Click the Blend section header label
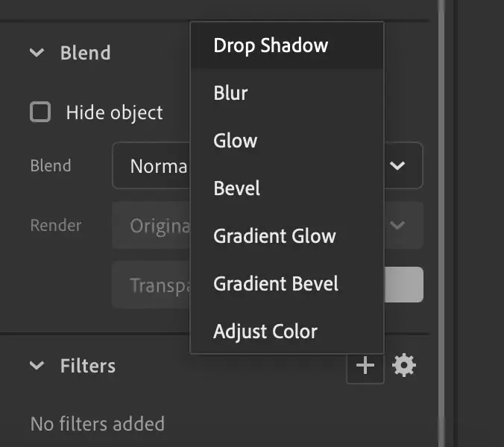The height and width of the screenshot is (447, 504). pyautogui.click(x=85, y=53)
